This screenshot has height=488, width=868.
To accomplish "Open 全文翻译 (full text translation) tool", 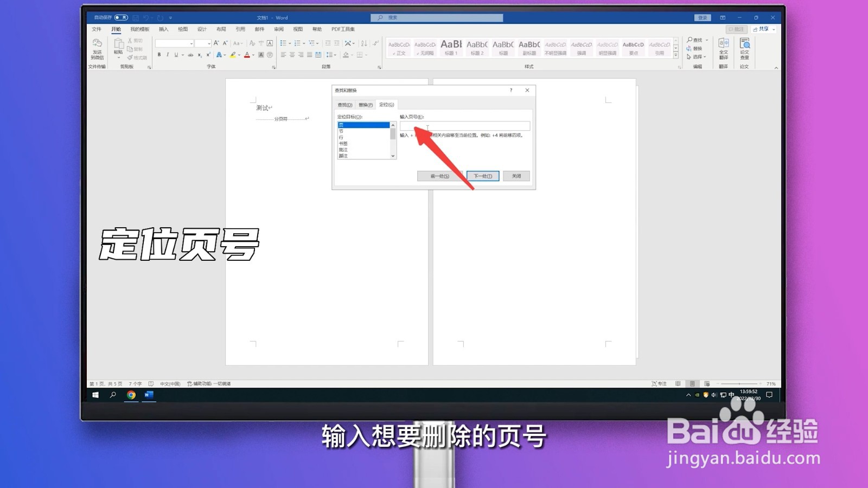I will tap(723, 49).
